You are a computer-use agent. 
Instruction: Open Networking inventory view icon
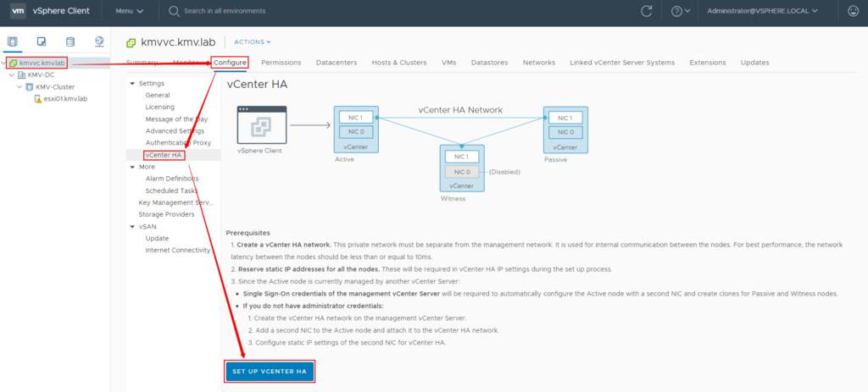[99, 41]
